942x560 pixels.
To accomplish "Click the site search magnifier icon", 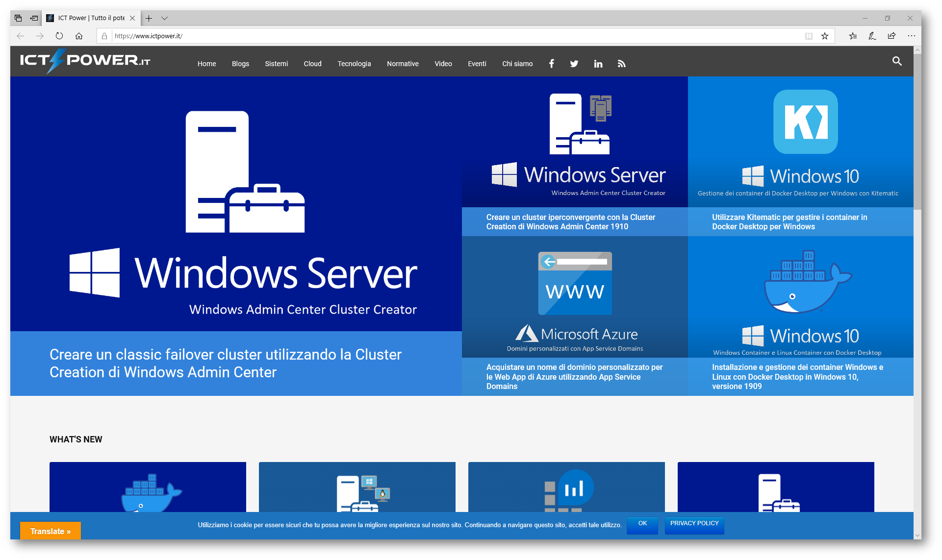I will click(x=896, y=61).
